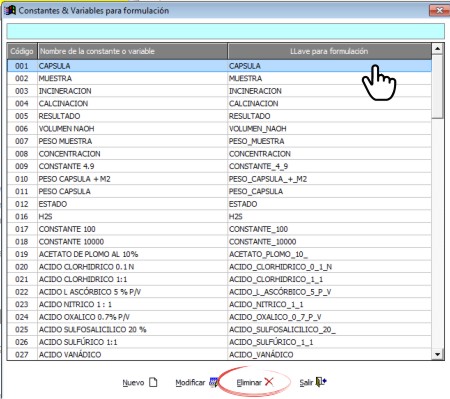Select the H2S name in row 016
Viewport: 450px width, 399px height.
(x=132, y=217)
